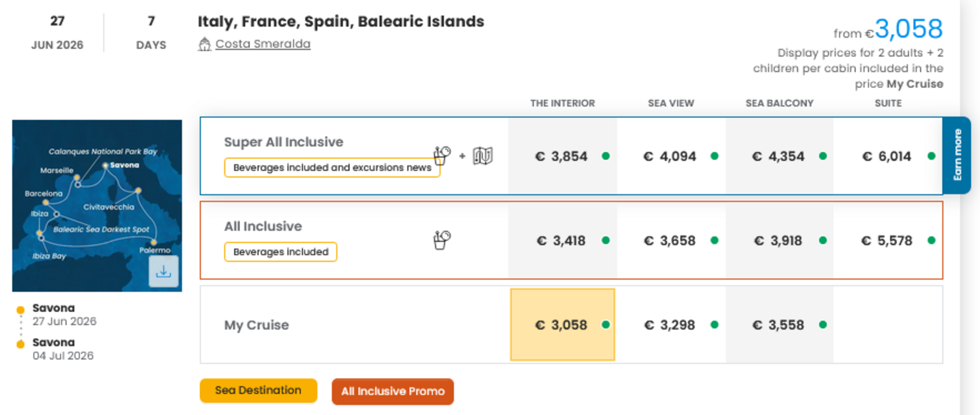Click the All Inclusive Promo button
This screenshot has height=415, width=980.
[393, 391]
